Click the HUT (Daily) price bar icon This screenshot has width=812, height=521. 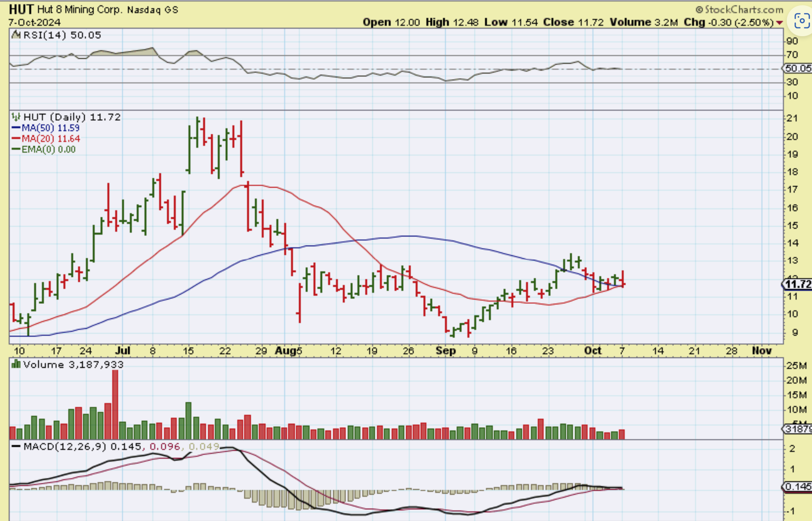[x=16, y=117]
